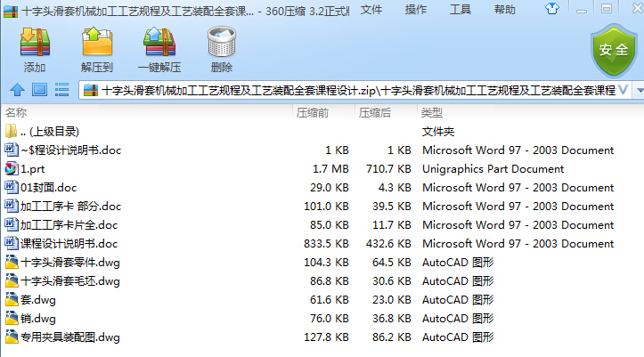Select file name 专用夹具装配图.dwg
Image resolution: width=644 pixels, height=357 pixels.
point(70,337)
